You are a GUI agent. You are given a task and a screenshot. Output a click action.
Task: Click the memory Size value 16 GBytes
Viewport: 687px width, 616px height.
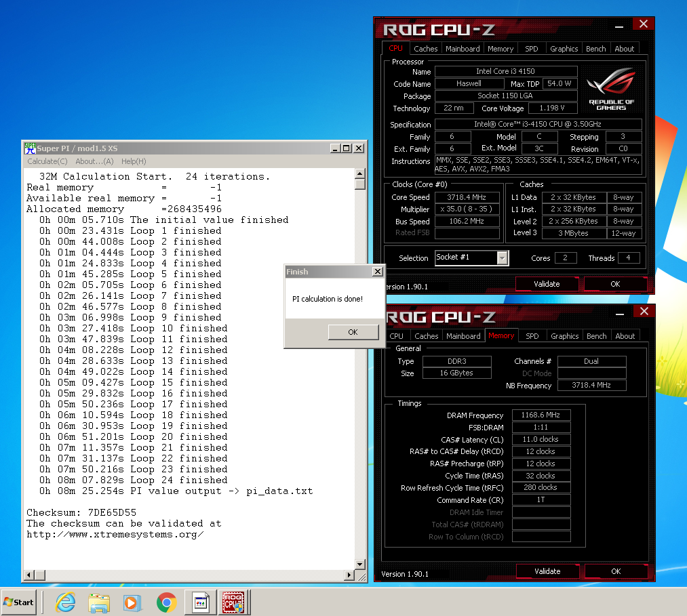pos(456,373)
